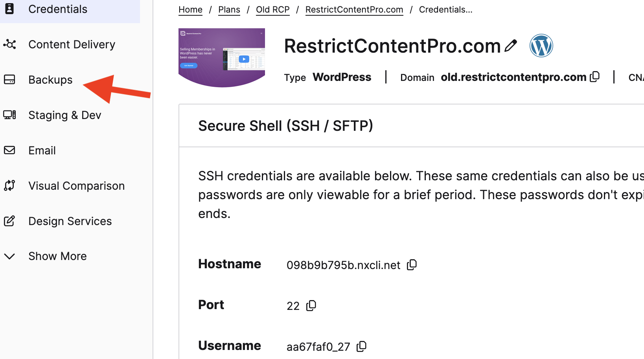Open the Old RCP breadcrumb
This screenshot has width=644, height=359.
pos(272,9)
